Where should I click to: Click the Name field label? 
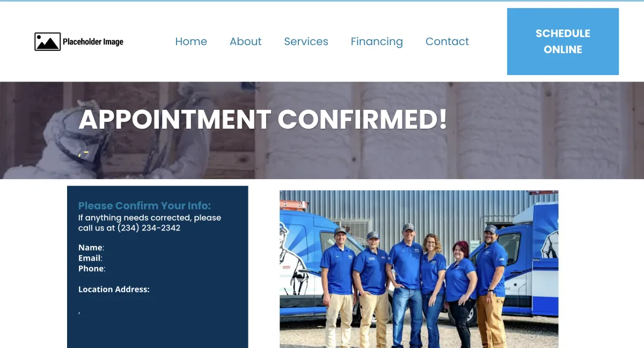tap(90, 248)
